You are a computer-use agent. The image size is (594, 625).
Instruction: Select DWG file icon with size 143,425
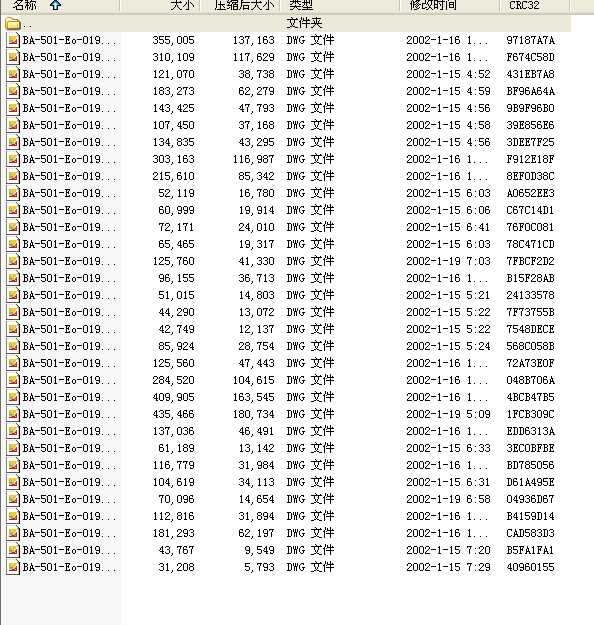[13, 108]
